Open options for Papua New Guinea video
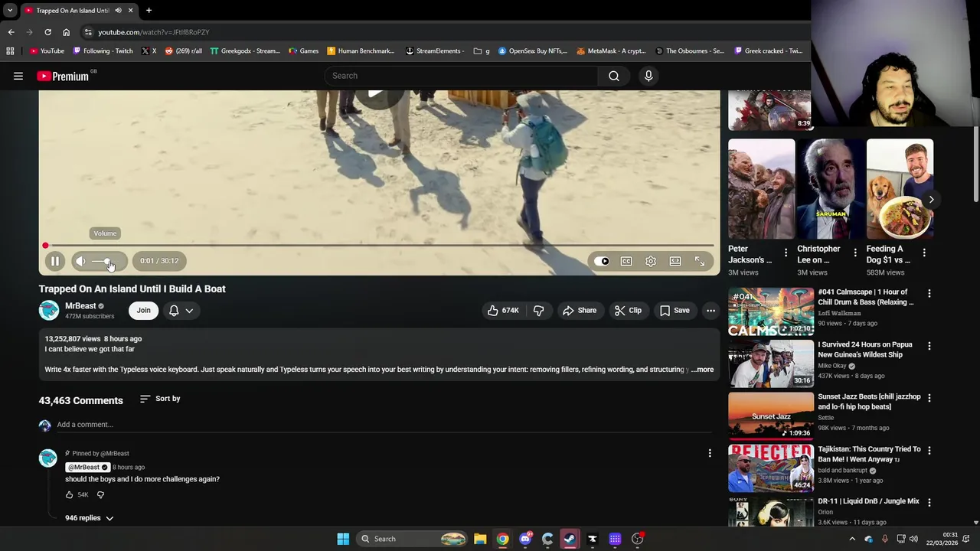980x551 pixels. tap(929, 346)
